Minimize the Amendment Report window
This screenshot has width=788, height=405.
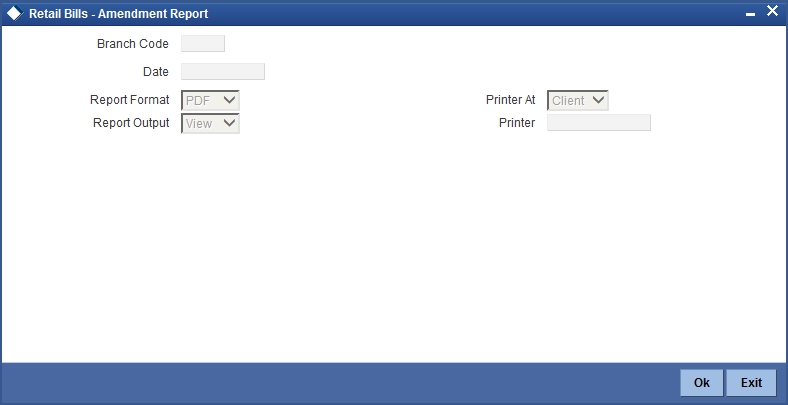750,16
